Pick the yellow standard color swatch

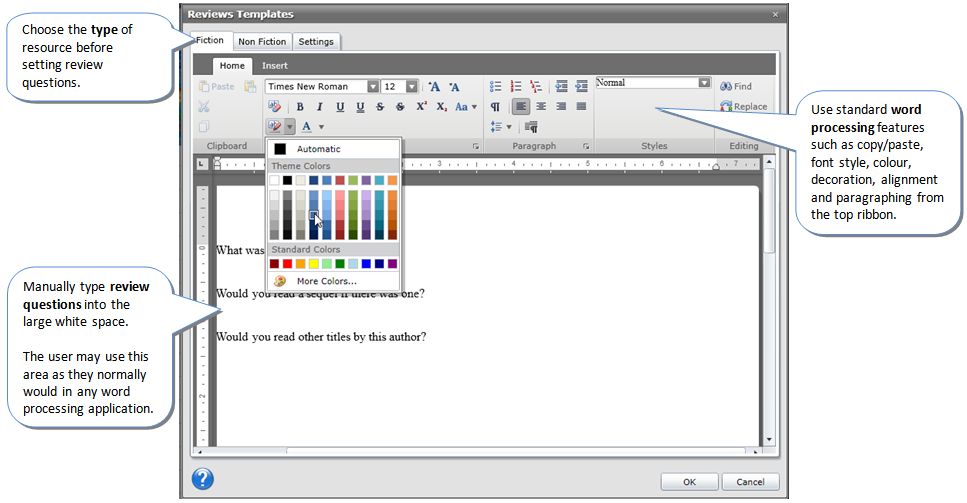tap(315, 264)
